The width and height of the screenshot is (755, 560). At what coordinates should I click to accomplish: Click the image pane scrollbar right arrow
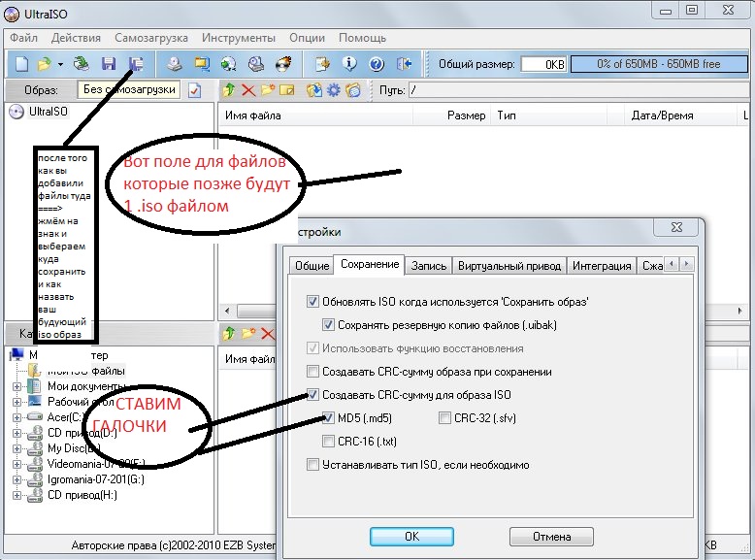tap(740, 312)
